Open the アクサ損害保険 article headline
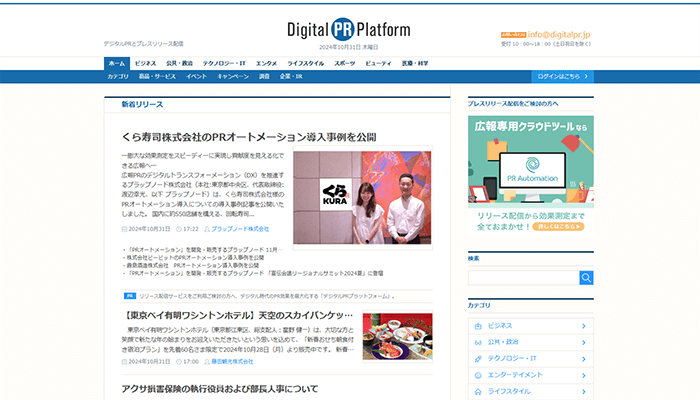Viewport: 700px width, 400px height. point(220,389)
